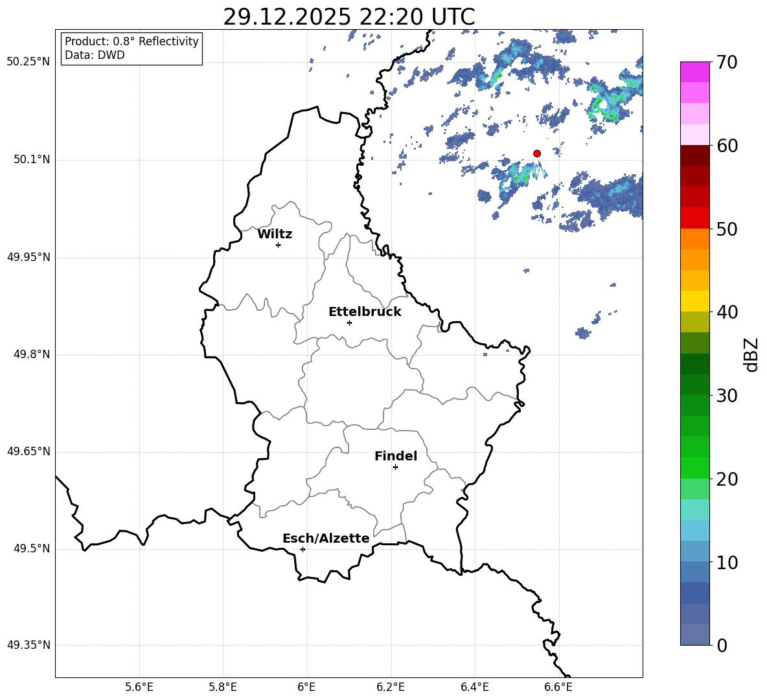The width and height of the screenshot is (767, 700).
Task: Click the light blue colorbar segment above 10
Action: tap(694, 551)
